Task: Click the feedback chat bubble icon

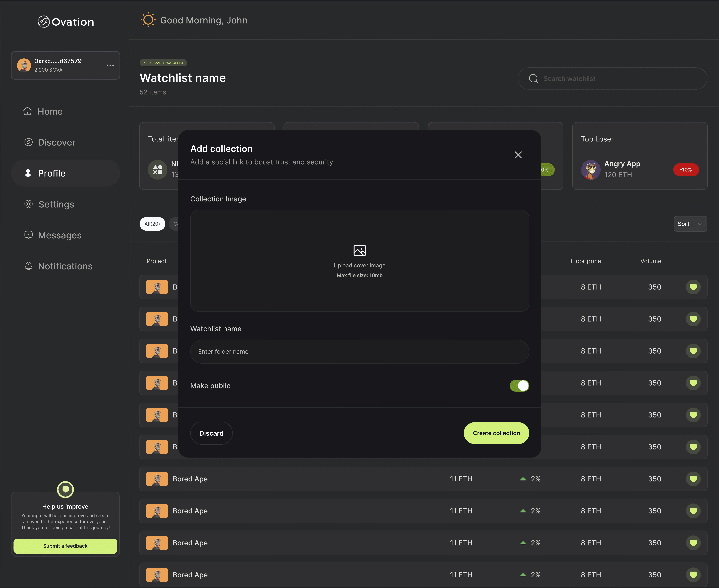Action: point(65,489)
